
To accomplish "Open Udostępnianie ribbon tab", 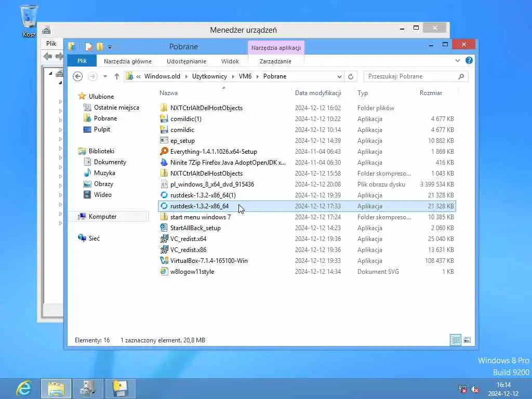I will (187, 61).
